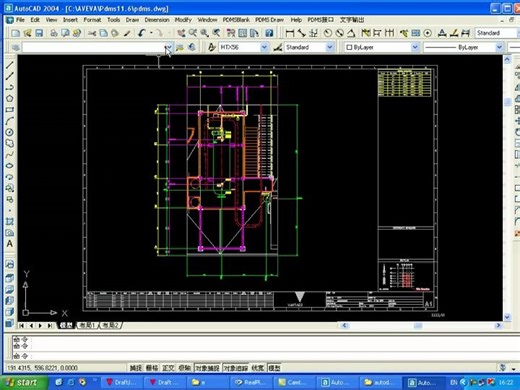Select the Spline draw tool
Screen dimensions: 520x390
click(10, 155)
